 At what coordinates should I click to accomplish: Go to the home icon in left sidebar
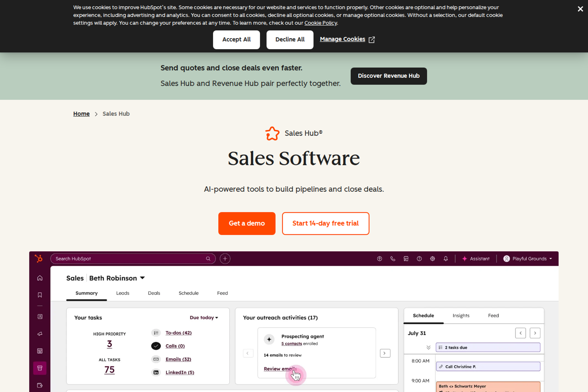pos(40,278)
